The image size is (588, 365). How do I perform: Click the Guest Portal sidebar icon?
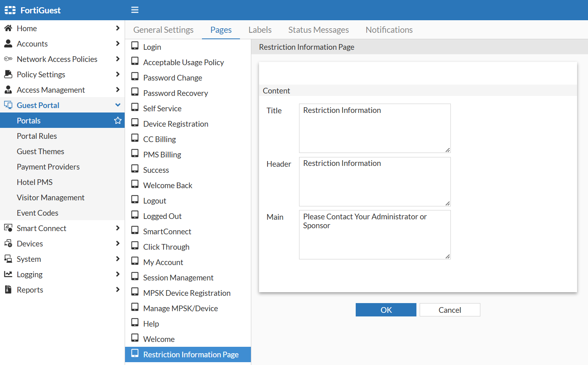coord(8,105)
